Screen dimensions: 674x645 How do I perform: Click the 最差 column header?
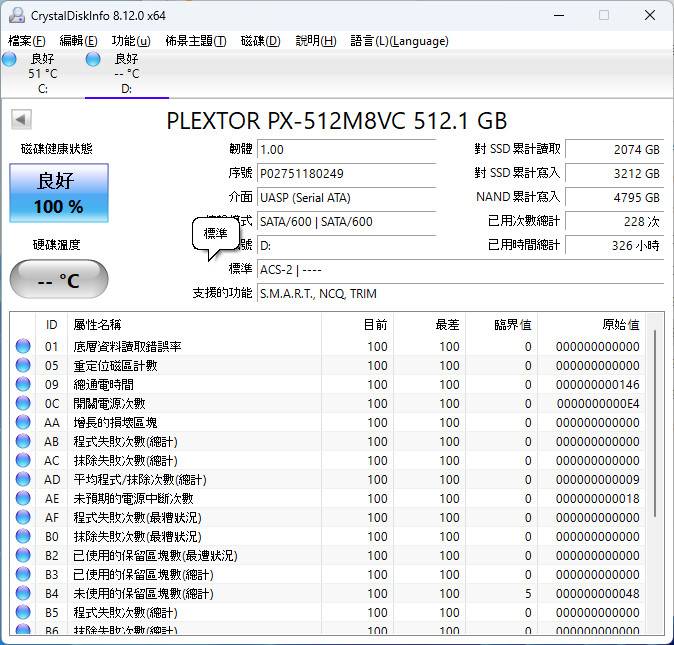coord(429,325)
